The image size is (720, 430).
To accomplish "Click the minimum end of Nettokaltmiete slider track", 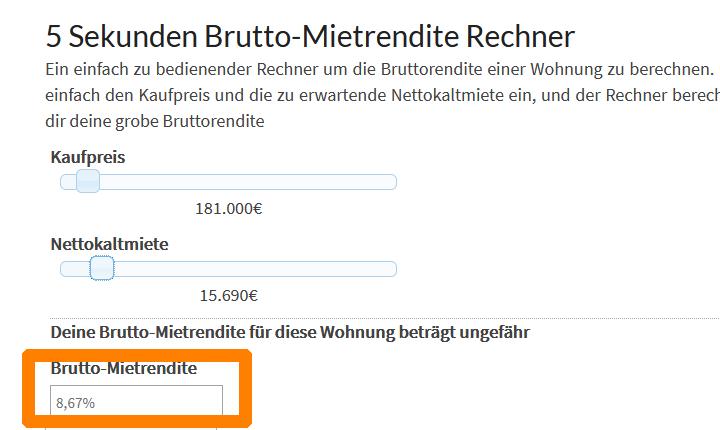I will click(x=63, y=269).
